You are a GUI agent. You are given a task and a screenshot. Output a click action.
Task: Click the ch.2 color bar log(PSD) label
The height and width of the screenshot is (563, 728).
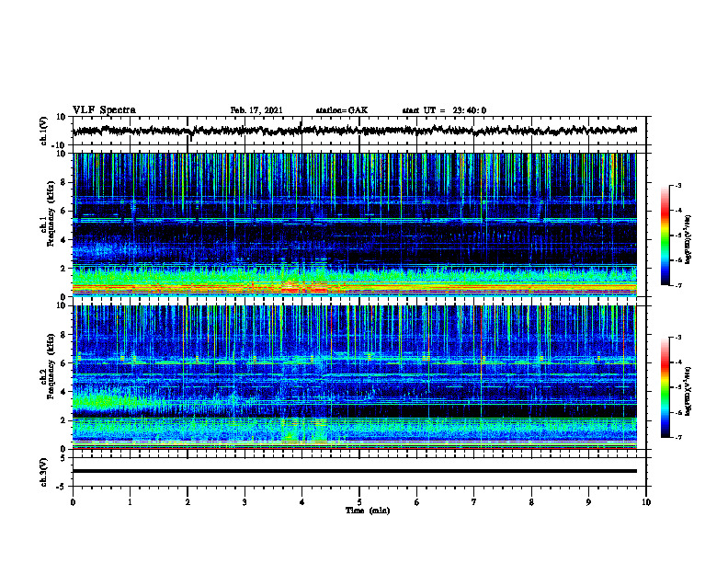688,391
